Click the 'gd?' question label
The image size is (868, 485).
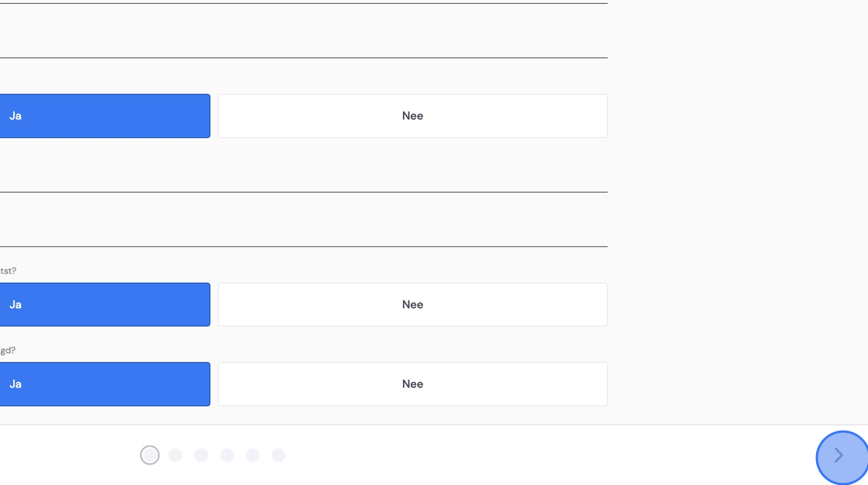pos(8,350)
